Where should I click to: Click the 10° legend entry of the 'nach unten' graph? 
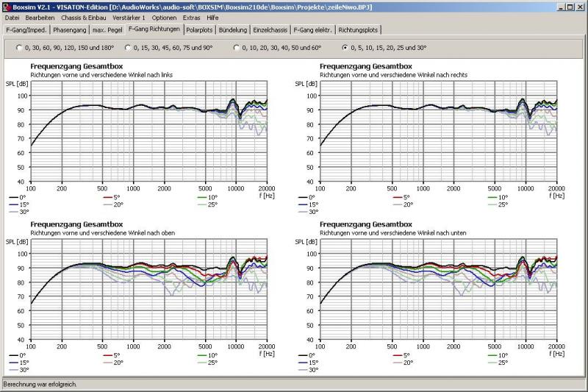(x=498, y=355)
